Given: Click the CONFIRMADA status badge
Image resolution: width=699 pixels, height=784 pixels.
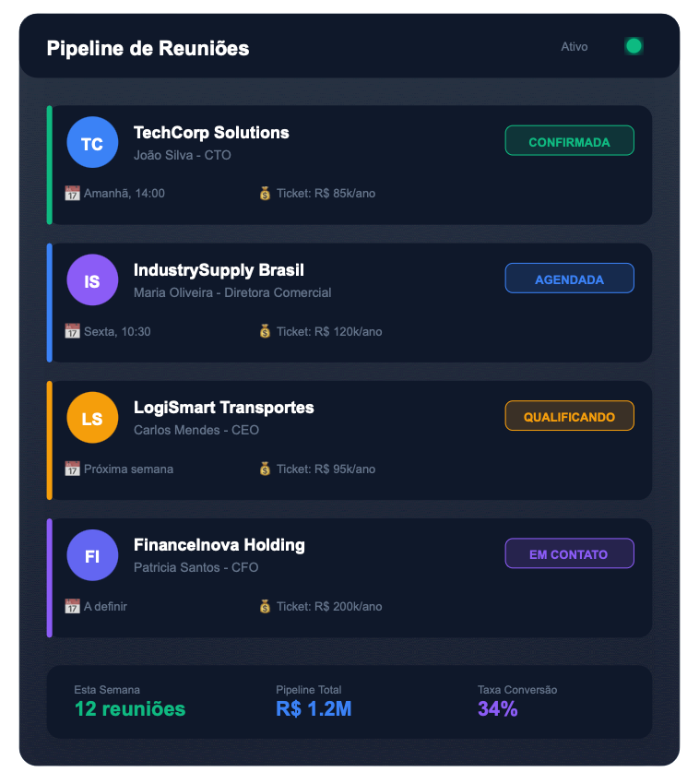Looking at the screenshot, I should [569, 141].
